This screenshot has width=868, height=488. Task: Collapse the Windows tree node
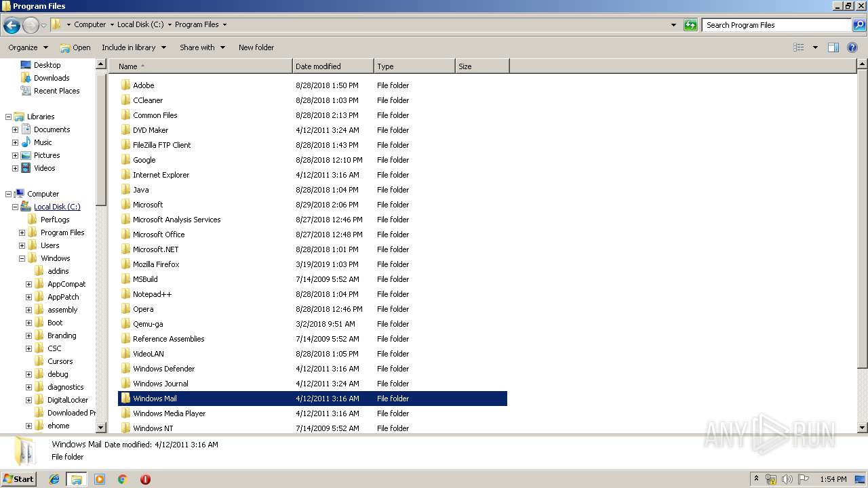[22, 258]
